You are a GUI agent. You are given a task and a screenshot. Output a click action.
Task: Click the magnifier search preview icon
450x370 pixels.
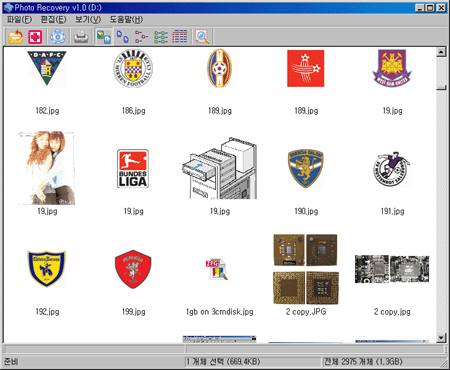(x=202, y=37)
